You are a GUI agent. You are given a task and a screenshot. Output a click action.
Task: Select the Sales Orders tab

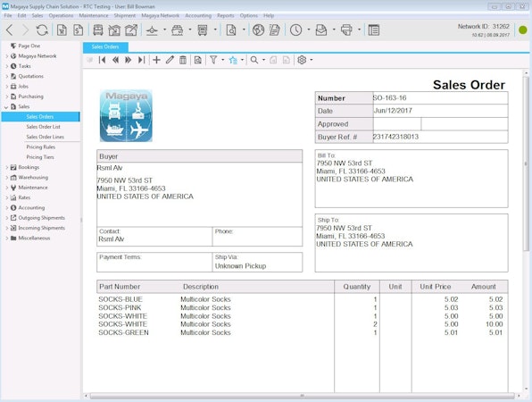pos(105,46)
